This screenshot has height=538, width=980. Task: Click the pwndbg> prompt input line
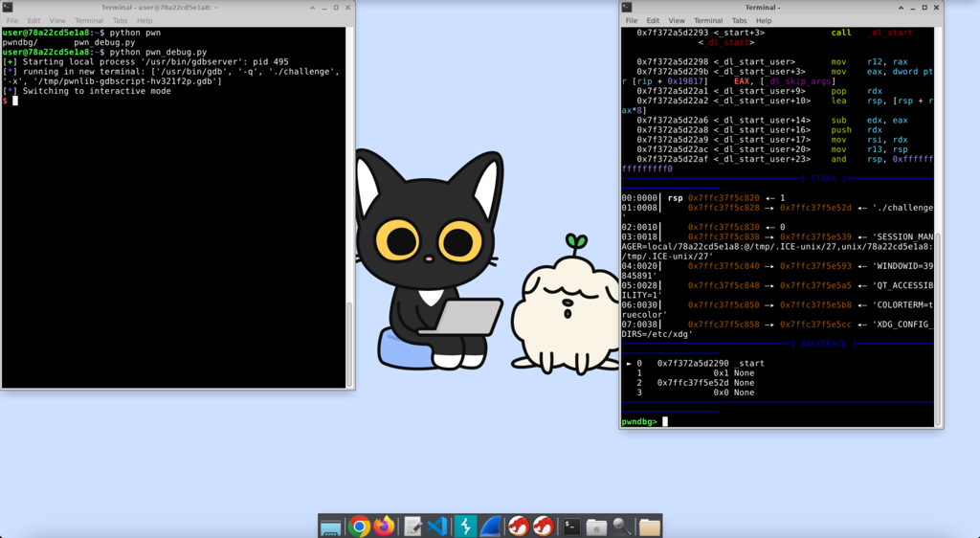777,422
